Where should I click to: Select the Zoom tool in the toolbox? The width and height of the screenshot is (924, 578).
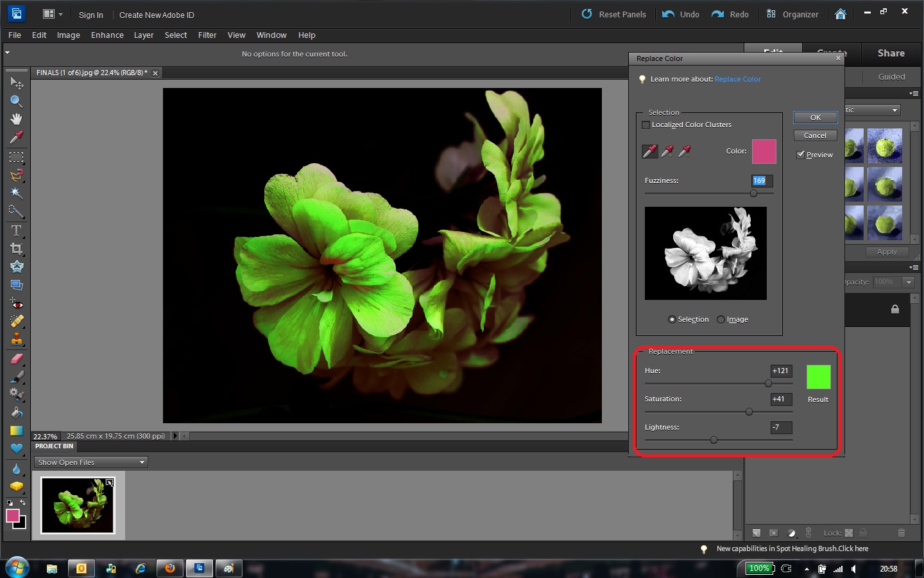point(17,101)
